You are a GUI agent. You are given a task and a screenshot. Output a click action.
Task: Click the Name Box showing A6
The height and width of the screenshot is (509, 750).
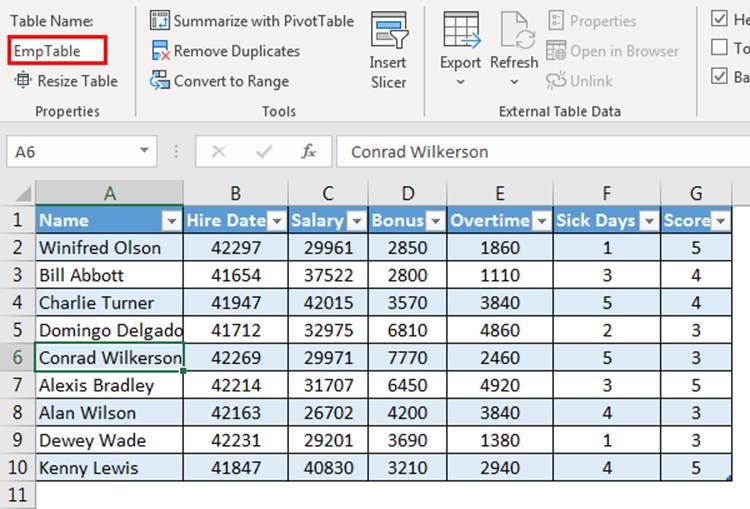tap(82, 152)
